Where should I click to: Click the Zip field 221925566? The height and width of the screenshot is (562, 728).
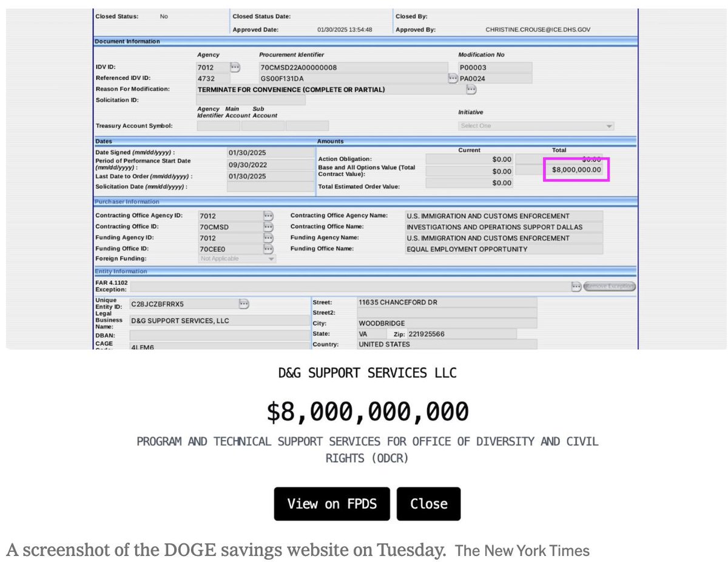(x=462, y=334)
